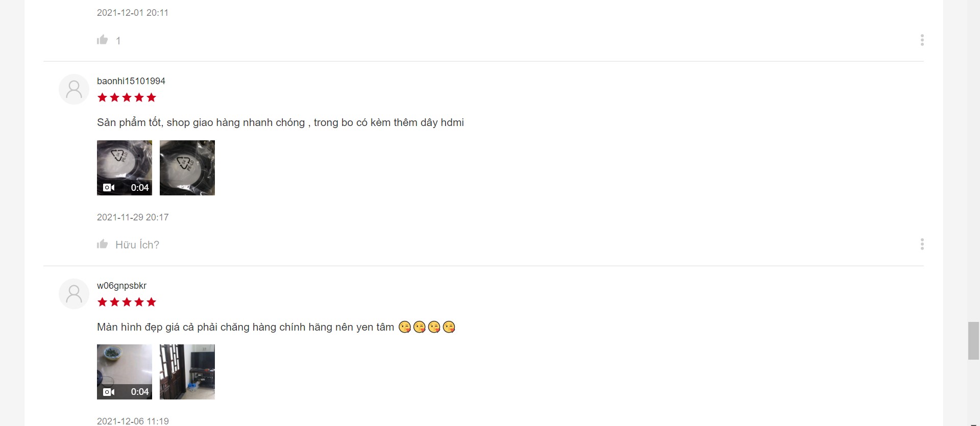
Task: Open three-dot menu on top review
Action: click(922, 40)
